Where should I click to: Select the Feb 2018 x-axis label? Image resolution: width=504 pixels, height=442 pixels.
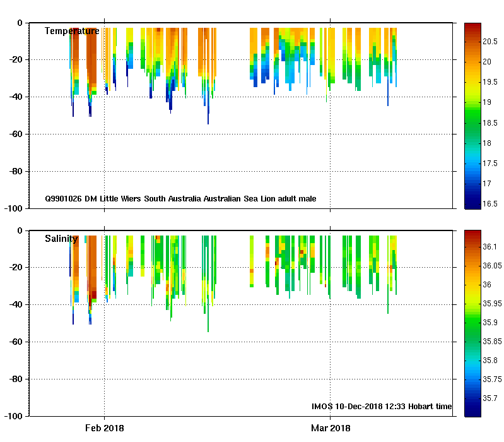pos(105,428)
